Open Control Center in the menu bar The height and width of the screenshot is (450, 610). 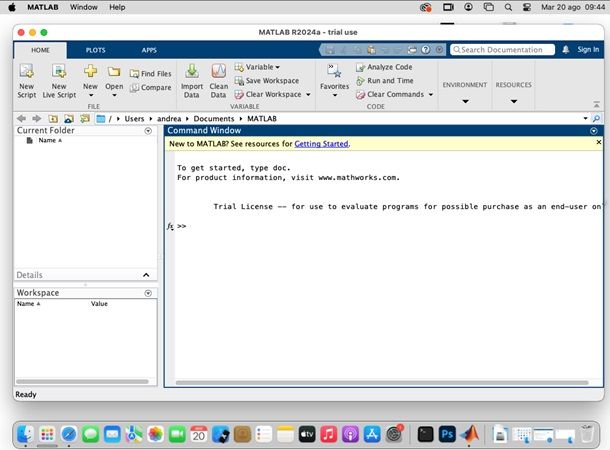tap(527, 7)
